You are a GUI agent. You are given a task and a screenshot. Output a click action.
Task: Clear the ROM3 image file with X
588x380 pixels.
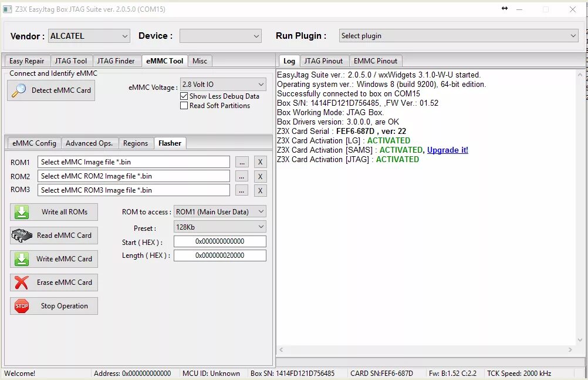click(260, 190)
